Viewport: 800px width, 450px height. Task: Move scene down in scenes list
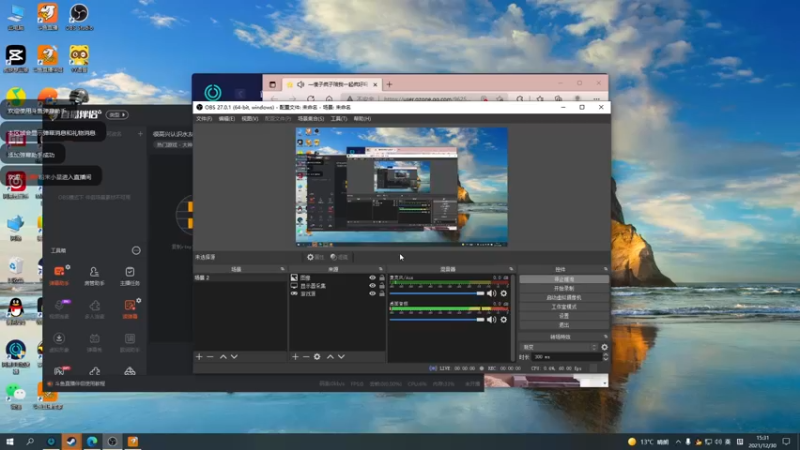point(234,357)
